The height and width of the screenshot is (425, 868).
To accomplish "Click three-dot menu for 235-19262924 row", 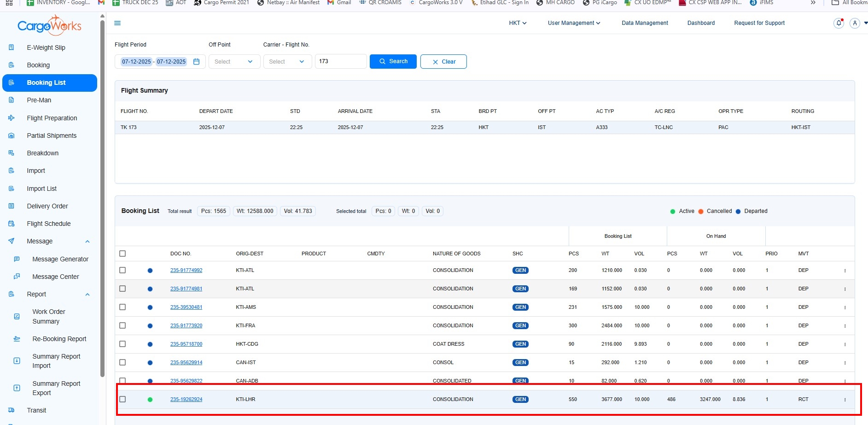I will click(x=845, y=400).
